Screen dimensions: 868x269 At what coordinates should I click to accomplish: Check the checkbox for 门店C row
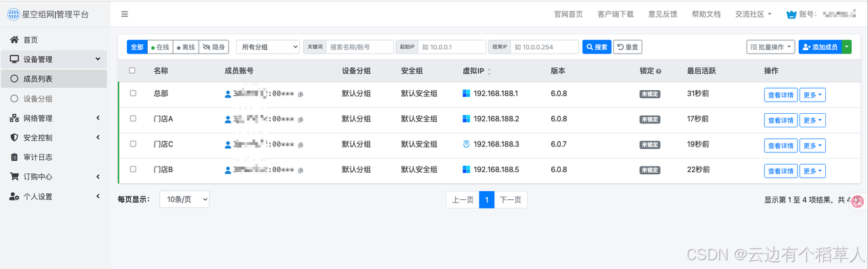[x=133, y=144]
